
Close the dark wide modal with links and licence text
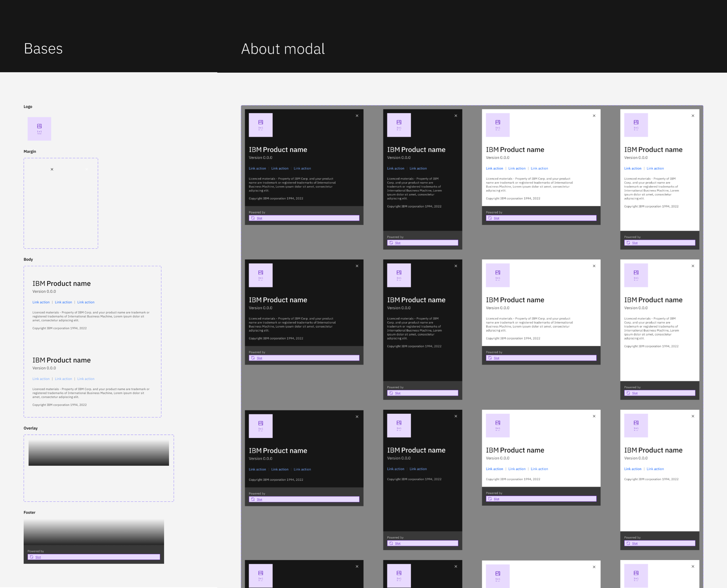pos(357,116)
